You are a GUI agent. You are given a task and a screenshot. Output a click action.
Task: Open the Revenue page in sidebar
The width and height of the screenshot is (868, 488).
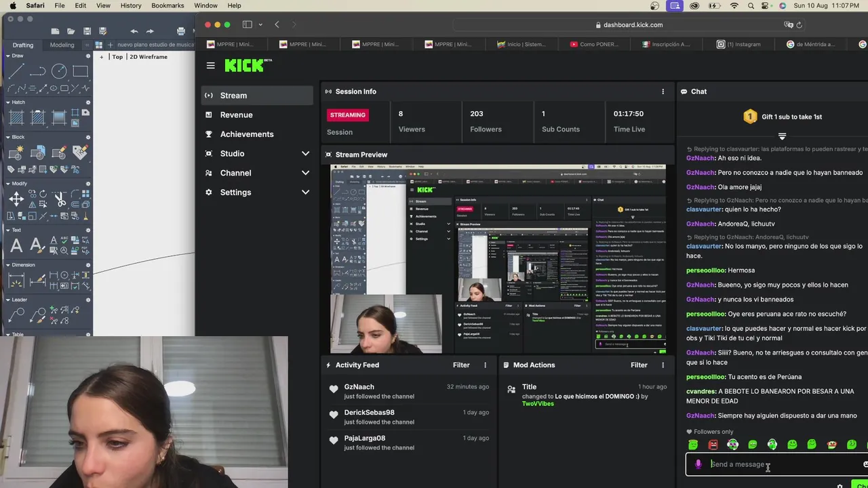coord(258,115)
